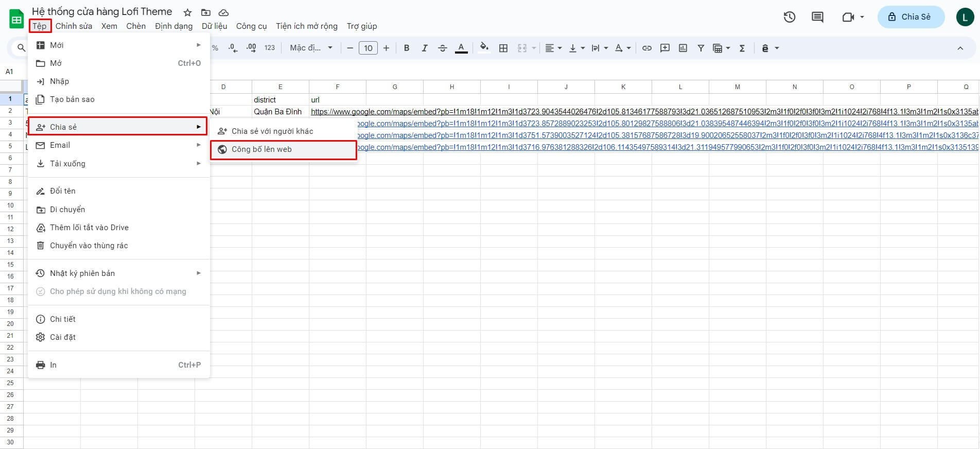Apply percent format from the toolbar
The image size is (980, 449).
pyautogui.click(x=215, y=48)
